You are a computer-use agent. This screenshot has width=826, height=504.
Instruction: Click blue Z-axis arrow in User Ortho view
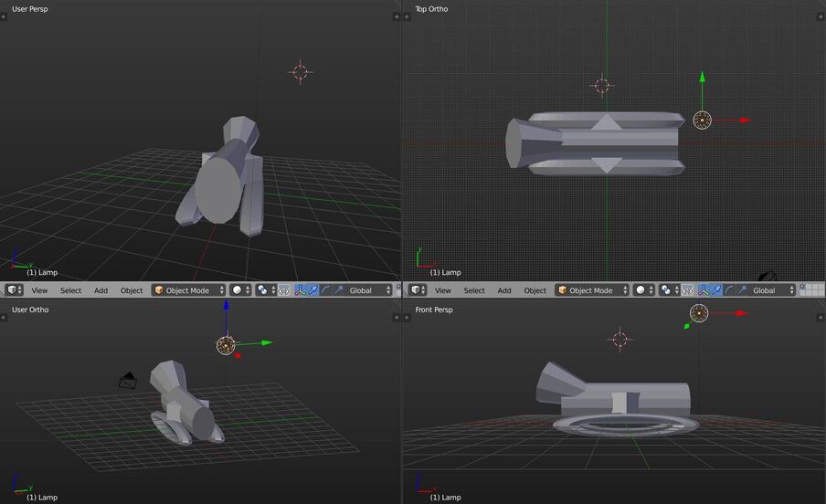pyautogui.click(x=226, y=309)
